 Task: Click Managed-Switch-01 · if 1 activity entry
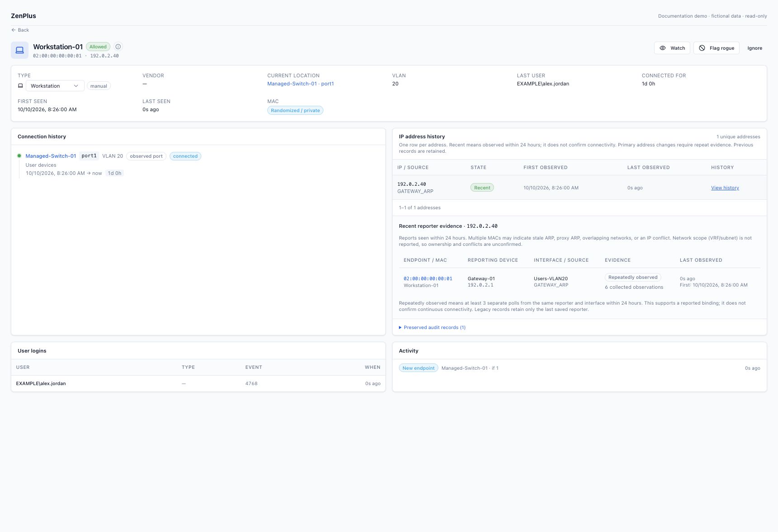coord(470,368)
